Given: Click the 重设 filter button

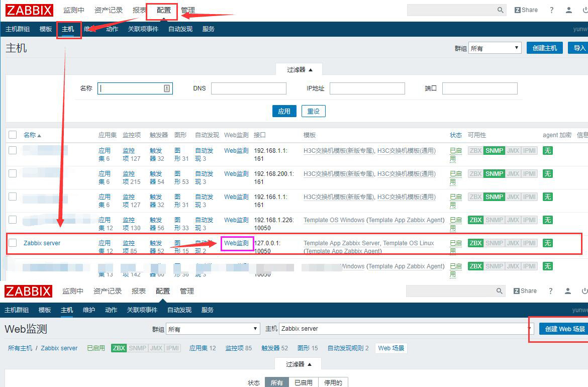Looking at the screenshot, I should click(x=314, y=111).
